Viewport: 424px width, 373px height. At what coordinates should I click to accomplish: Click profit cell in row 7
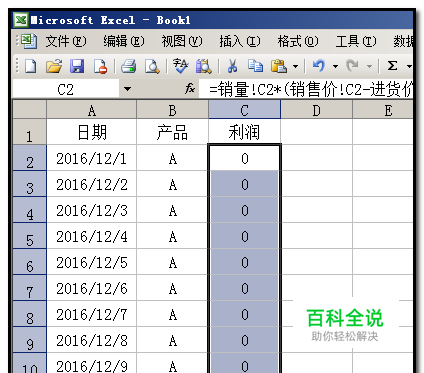click(244, 288)
